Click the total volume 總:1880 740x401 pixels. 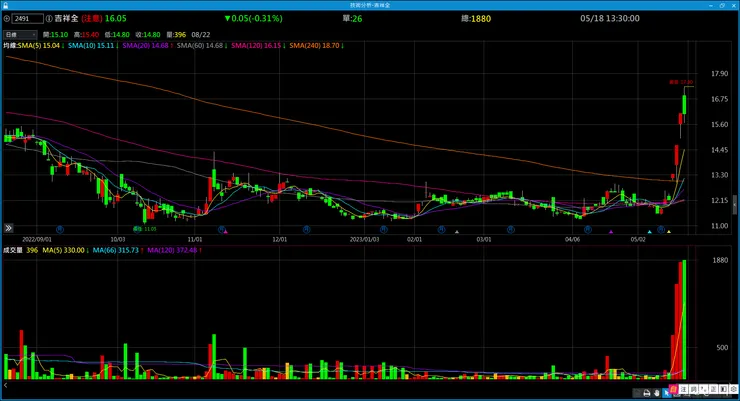point(476,18)
